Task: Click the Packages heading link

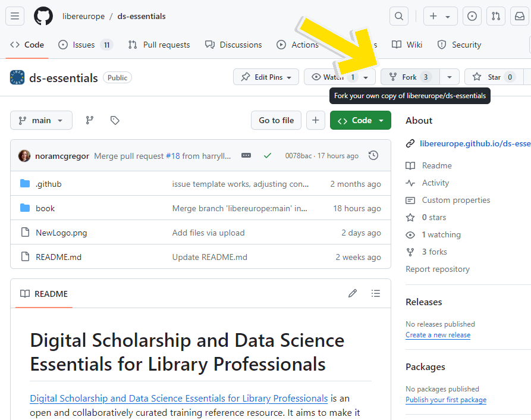Action: click(425, 367)
